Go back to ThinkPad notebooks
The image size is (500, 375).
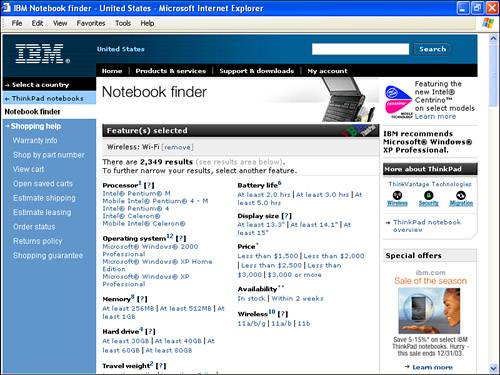pos(47,99)
